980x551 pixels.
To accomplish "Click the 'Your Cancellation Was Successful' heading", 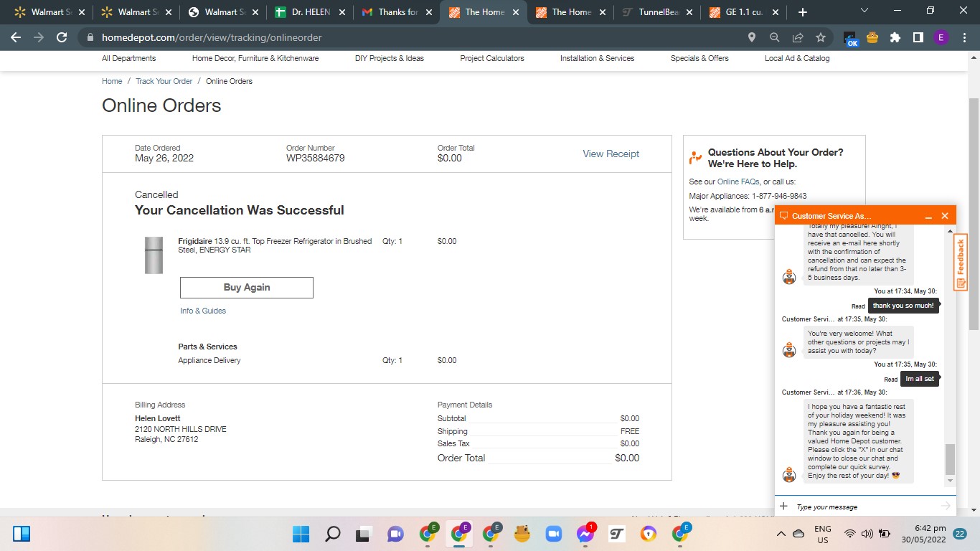I will pos(240,210).
